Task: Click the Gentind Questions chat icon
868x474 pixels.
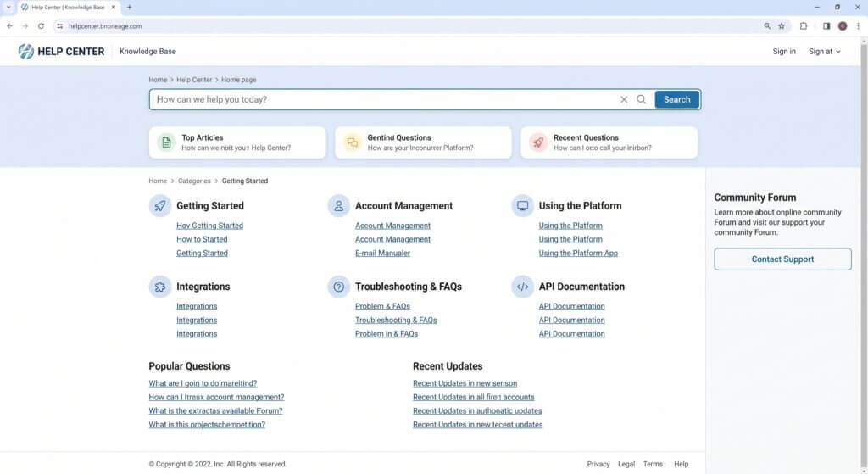Action: tap(352, 142)
